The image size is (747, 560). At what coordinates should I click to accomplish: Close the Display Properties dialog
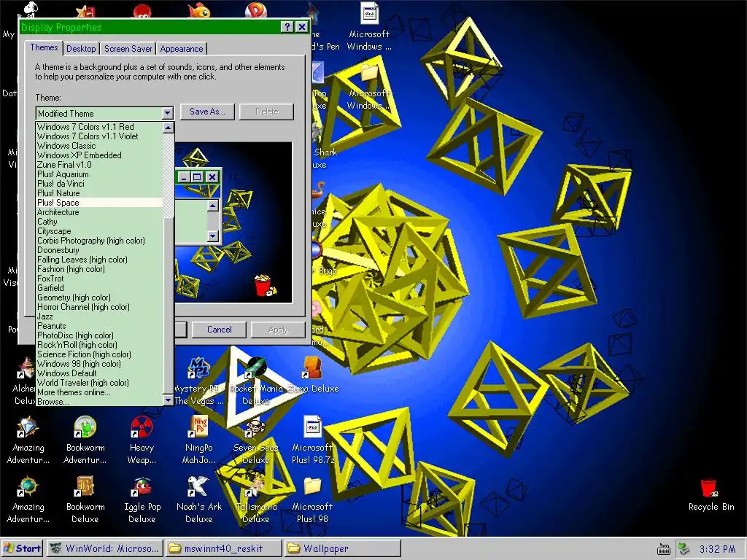tap(302, 27)
